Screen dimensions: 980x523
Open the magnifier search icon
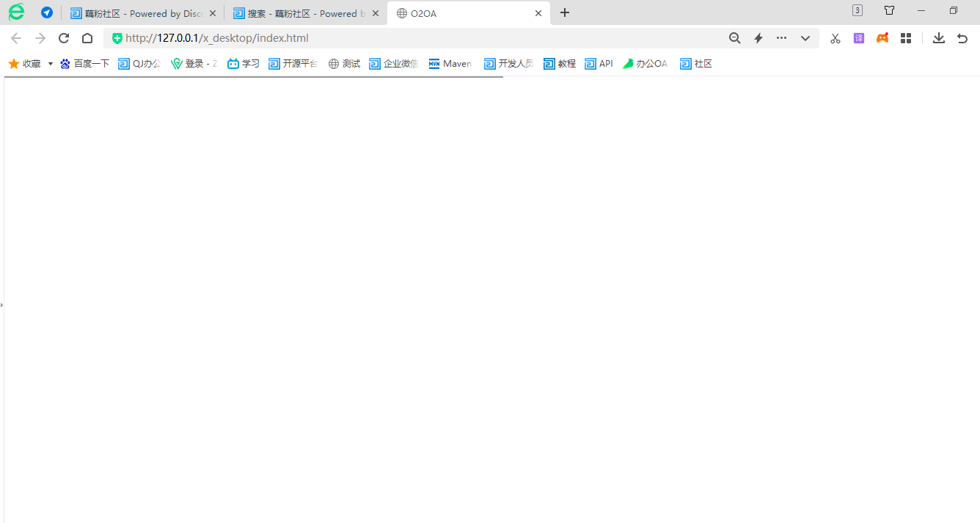(x=734, y=37)
